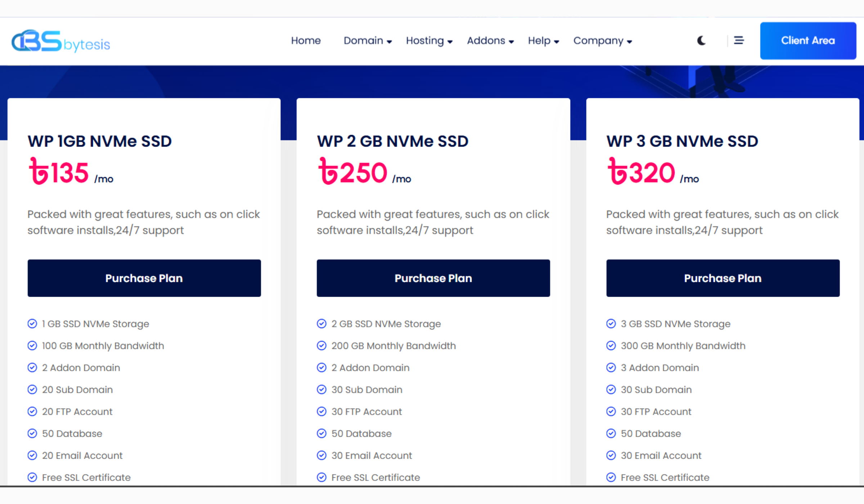Open the hamburger menu icon
Screen dimensions: 864x504
point(739,41)
